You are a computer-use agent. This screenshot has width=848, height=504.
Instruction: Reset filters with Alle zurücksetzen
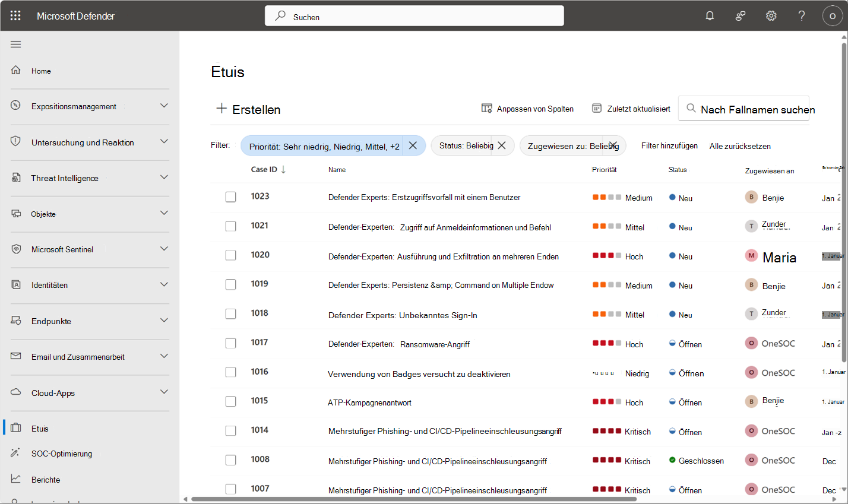(x=740, y=145)
